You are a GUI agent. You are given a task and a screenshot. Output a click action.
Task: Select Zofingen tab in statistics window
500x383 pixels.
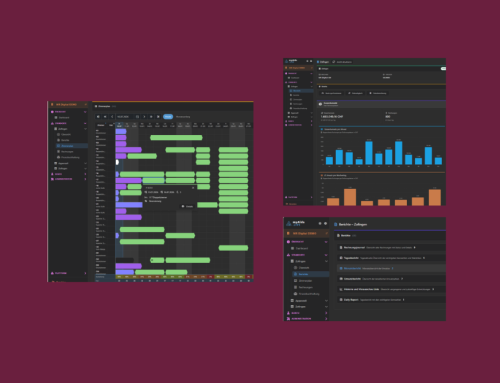323,62
